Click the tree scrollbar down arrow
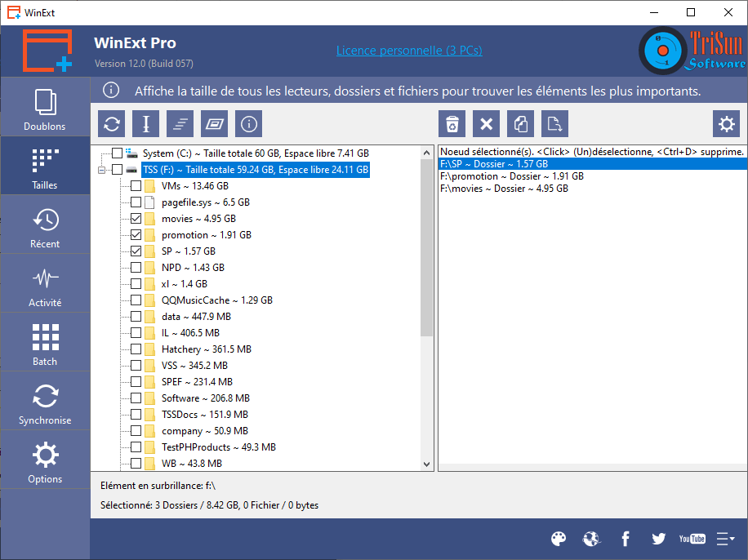This screenshot has width=748, height=560. point(426,464)
